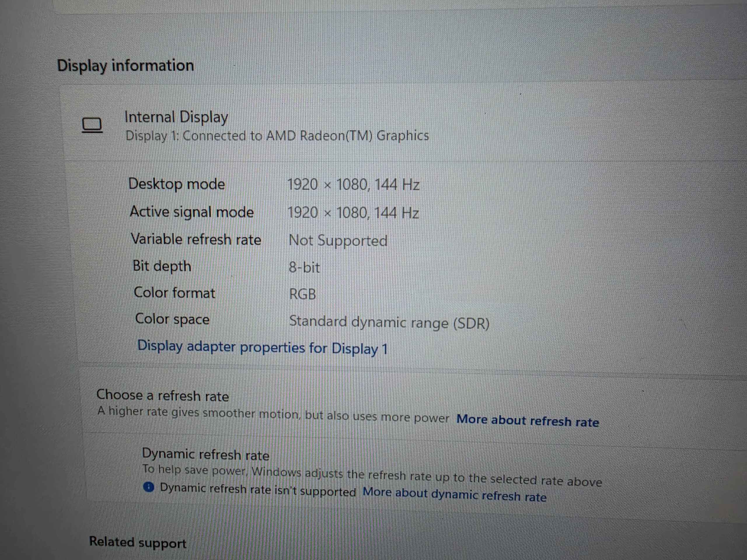Click the blue info icon next to the dynamic refresh rate notice

149,487
